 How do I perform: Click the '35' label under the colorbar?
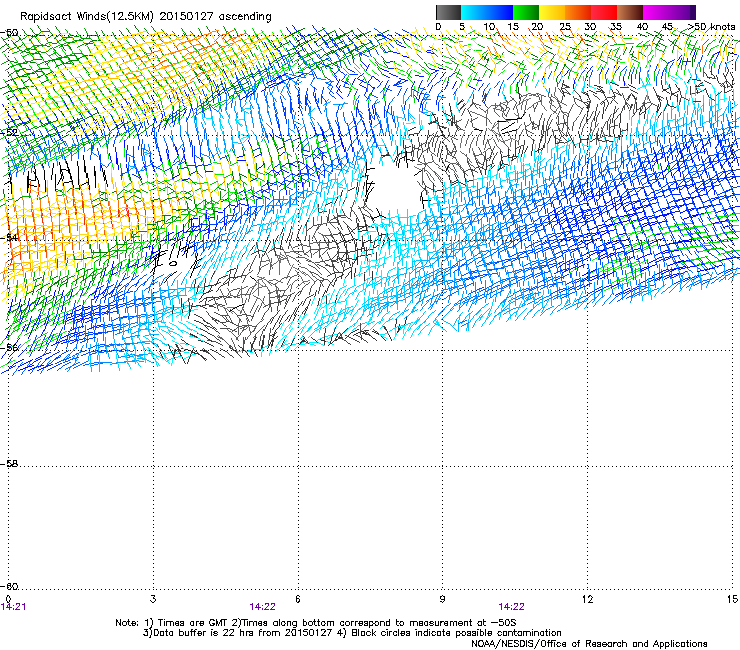[x=616, y=27]
